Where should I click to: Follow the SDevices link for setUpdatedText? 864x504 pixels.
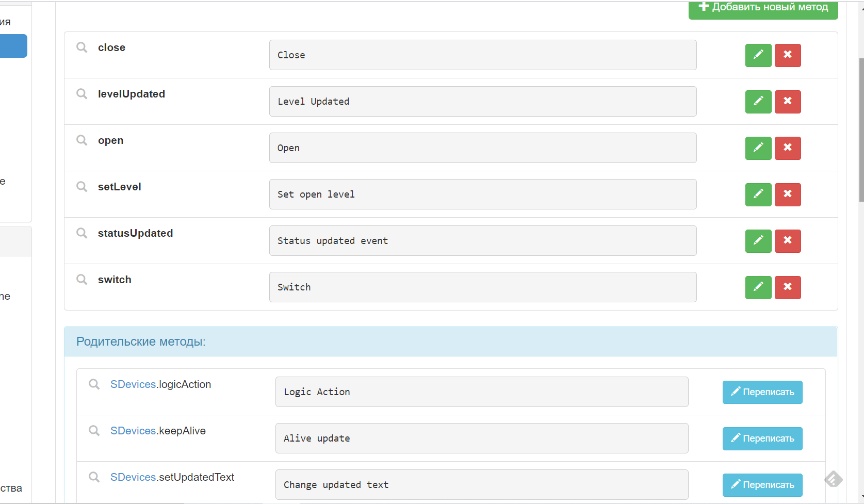(x=133, y=477)
